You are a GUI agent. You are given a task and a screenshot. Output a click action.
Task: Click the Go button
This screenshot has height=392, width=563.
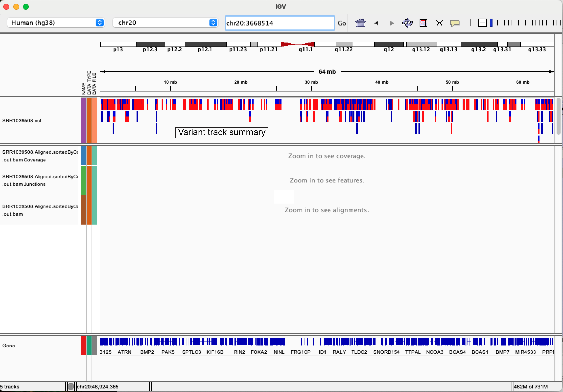click(x=342, y=23)
